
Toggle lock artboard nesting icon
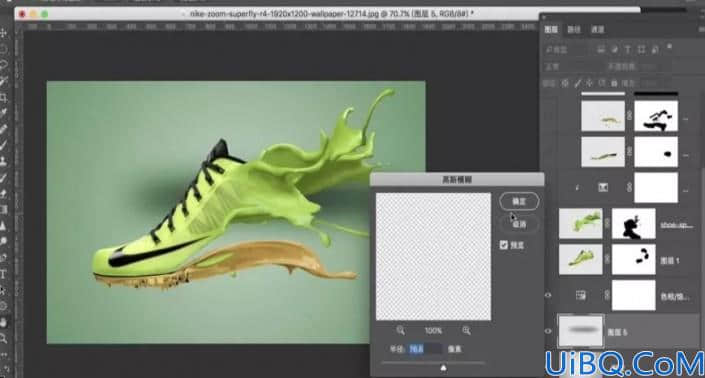(602, 83)
